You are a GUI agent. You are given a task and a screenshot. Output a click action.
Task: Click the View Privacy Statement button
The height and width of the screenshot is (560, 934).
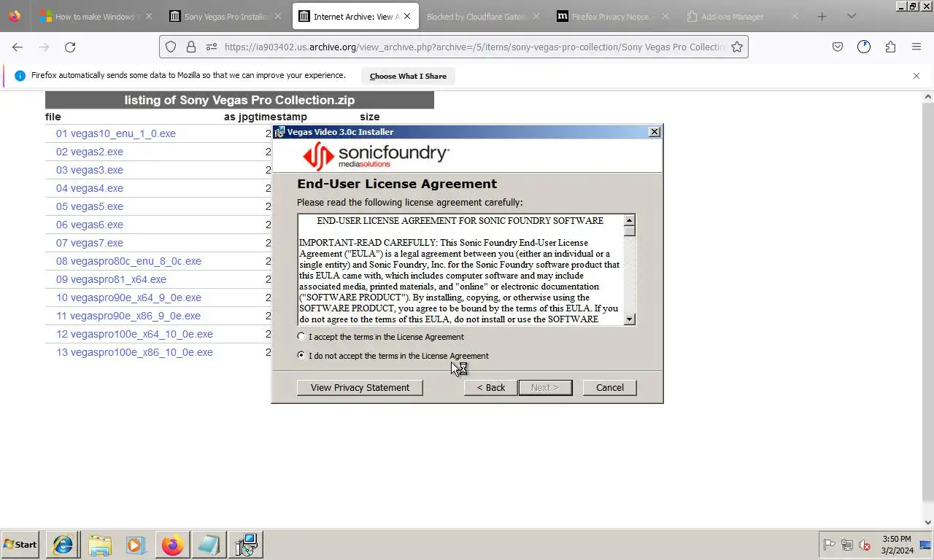click(x=360, y=388)
